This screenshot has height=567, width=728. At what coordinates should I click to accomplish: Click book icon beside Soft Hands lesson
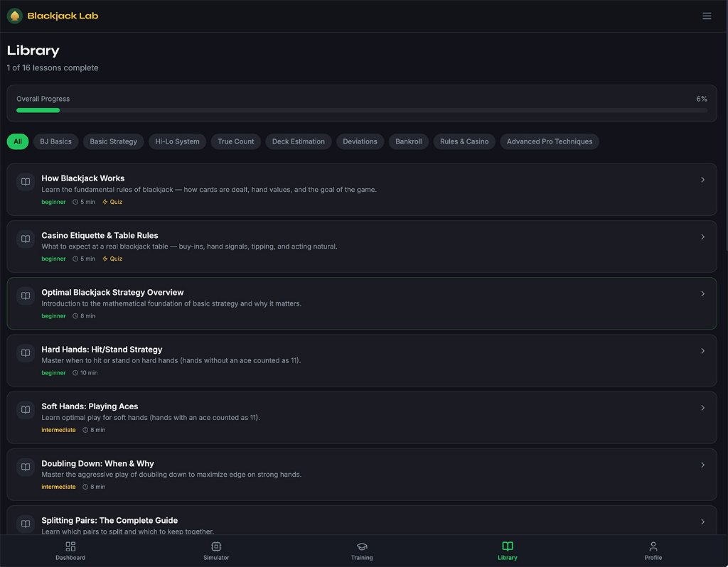coord(26,410)
